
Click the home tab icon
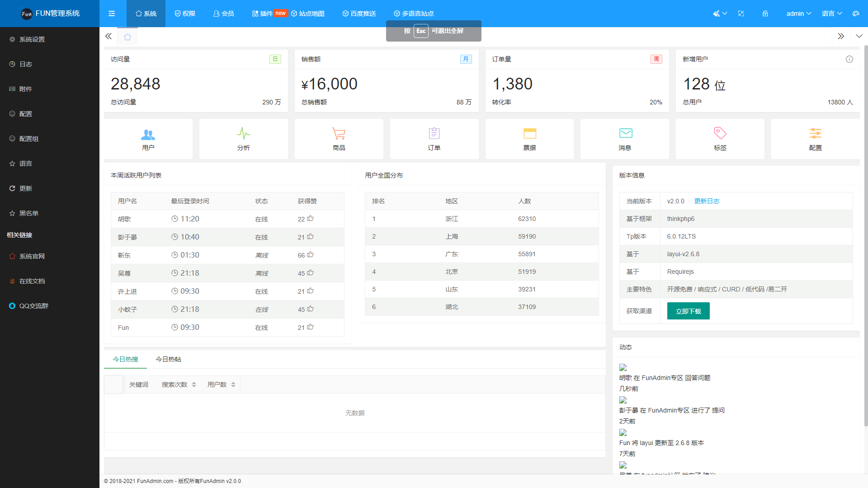(x=127, y=37)
